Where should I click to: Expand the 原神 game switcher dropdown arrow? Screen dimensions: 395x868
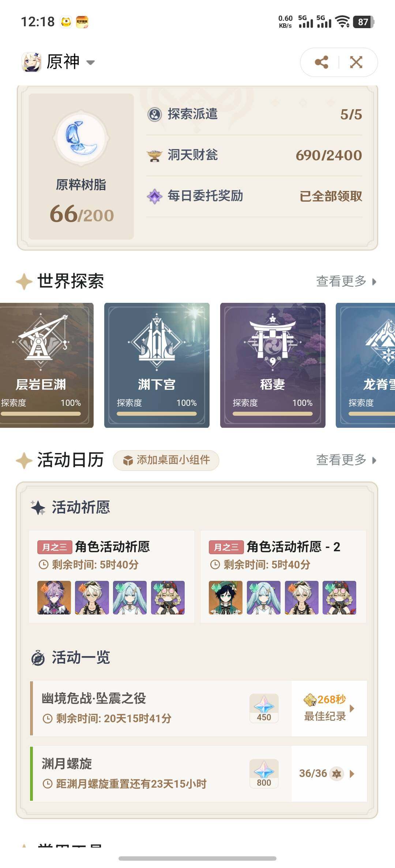click(x=90, y=62)
